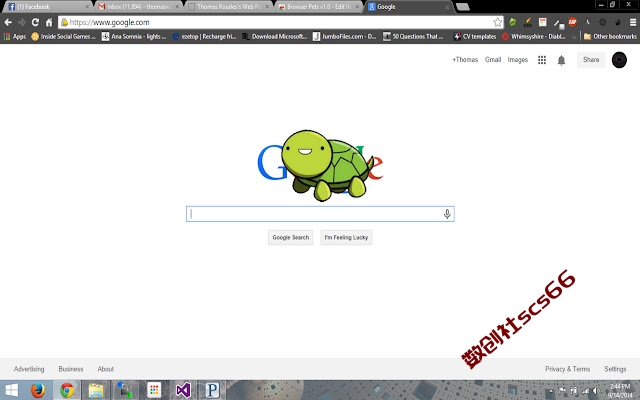Open the color picker eyedropper extension
The height and width of the screenshot is (400, 640).
[558, 22]
